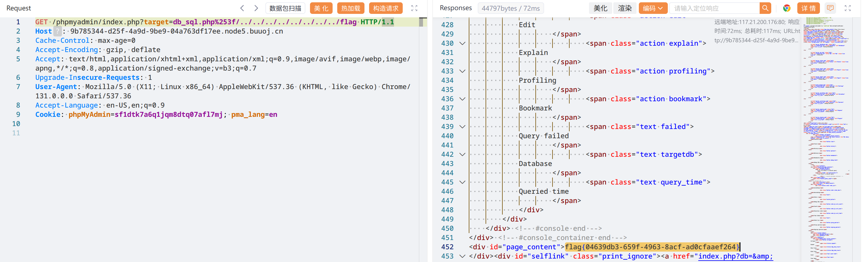This screenshot has height=262, width=868.
Task: Collapse fold arrow at line 430
Action: click(x=462, y=43)
